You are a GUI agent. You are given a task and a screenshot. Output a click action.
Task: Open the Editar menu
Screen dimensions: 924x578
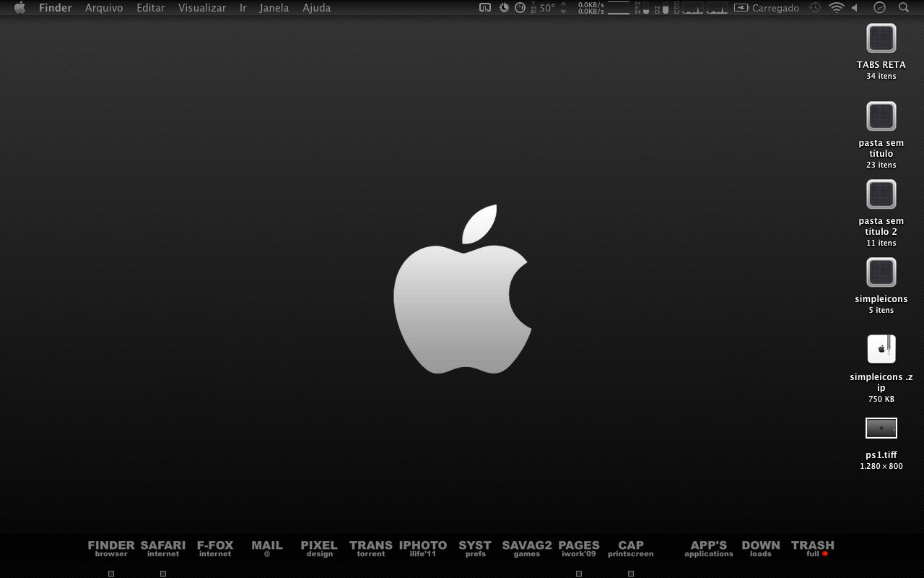(x=151, y=8)
